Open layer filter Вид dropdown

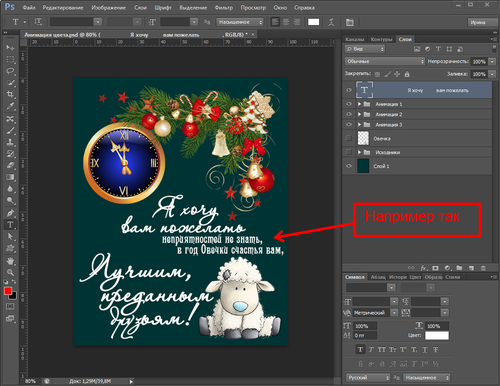click(x=365, y=49)
